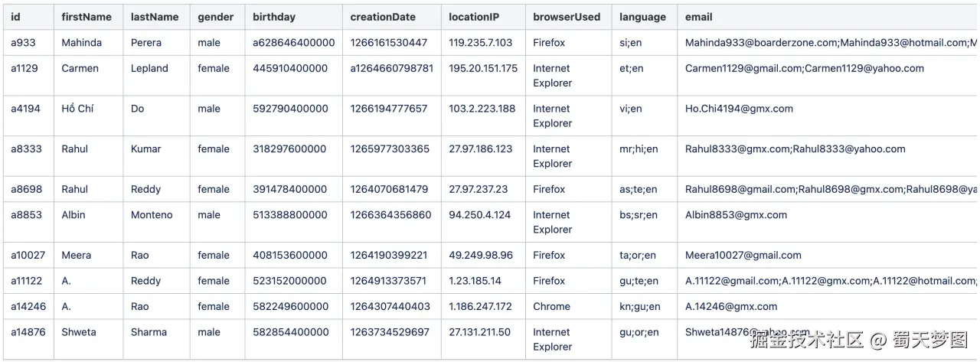Image resolution: width=980 pixels, height=362 pixels.
Task: Click the first name Carmen
Action: click(80, 68)
